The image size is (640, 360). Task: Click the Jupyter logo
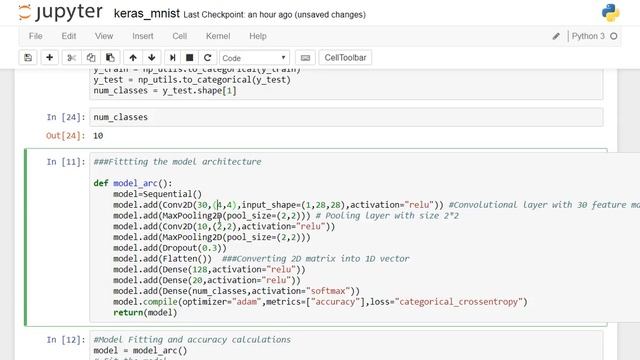click(60, 13)
